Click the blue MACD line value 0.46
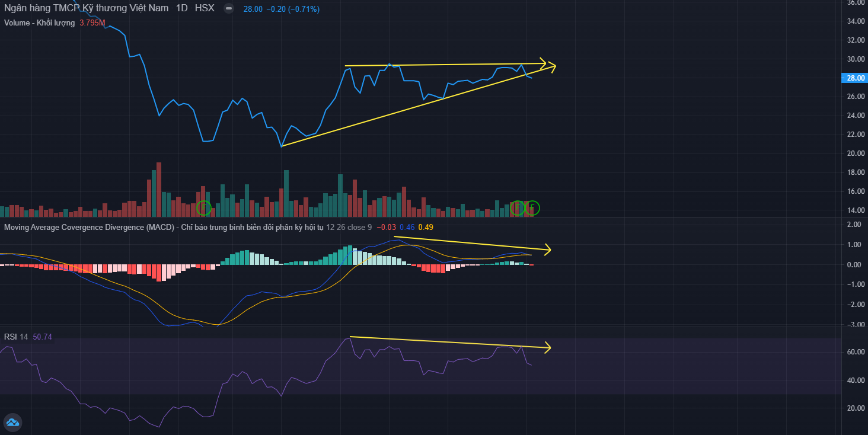Screen dimensions: 868x435 pos(407,227)
